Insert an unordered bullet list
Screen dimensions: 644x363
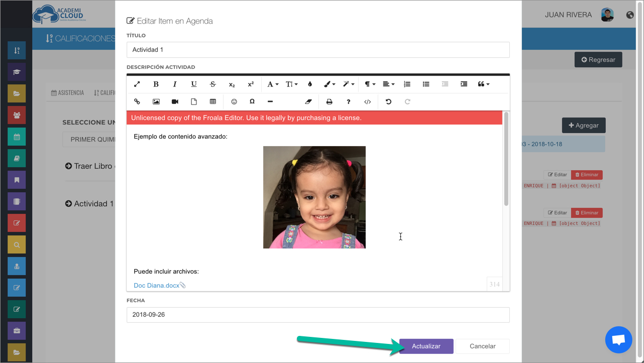[426, 84]
